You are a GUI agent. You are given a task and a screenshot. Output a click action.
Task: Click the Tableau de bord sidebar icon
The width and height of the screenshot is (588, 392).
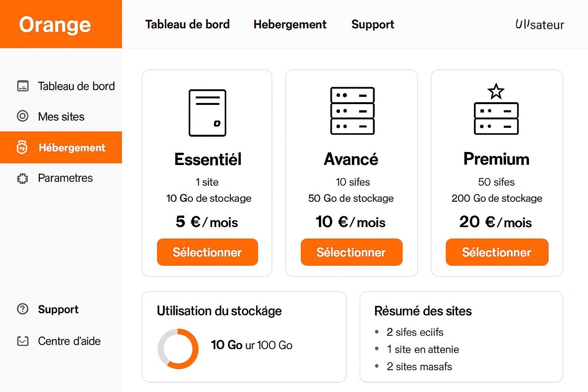[23, 86]
